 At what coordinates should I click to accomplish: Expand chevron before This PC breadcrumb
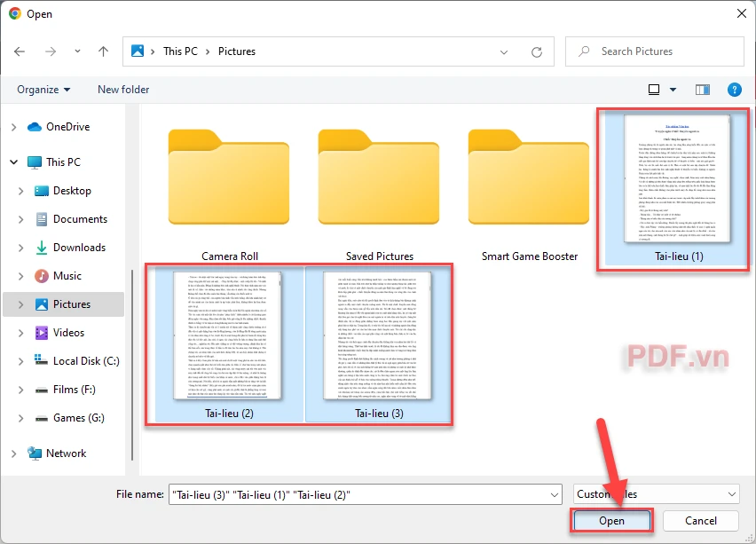[x=153, y=51]
